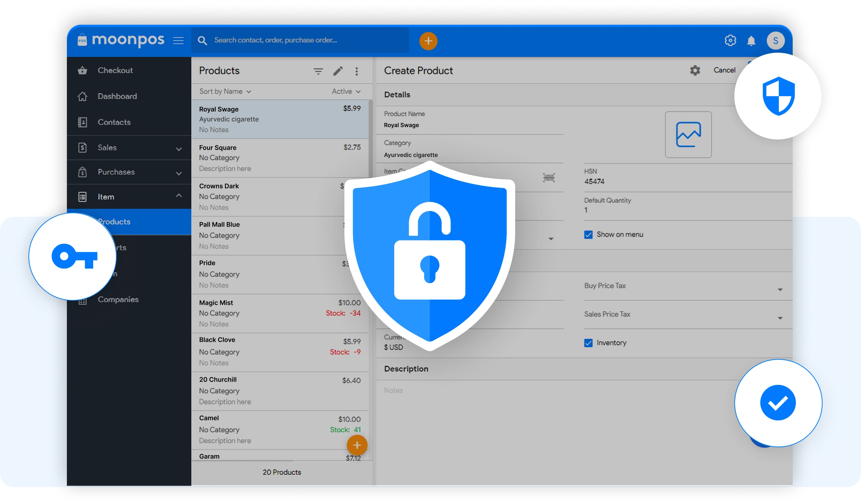Open the Sort by Name dropdown

225,91
